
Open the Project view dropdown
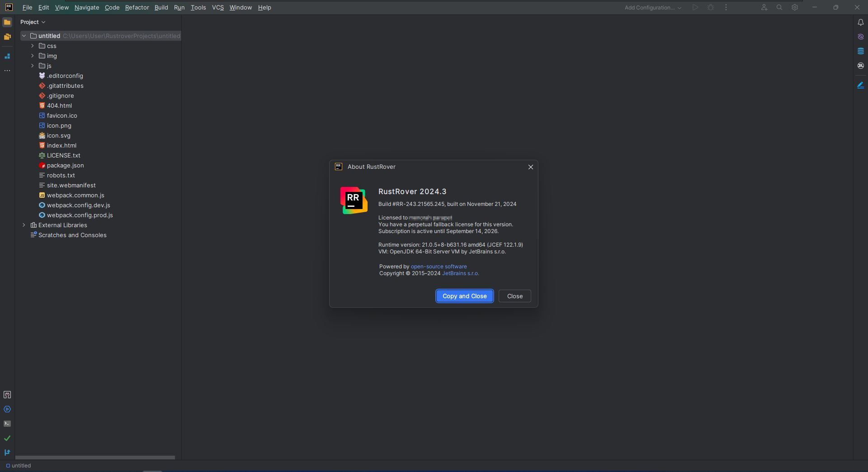[33, 22]
